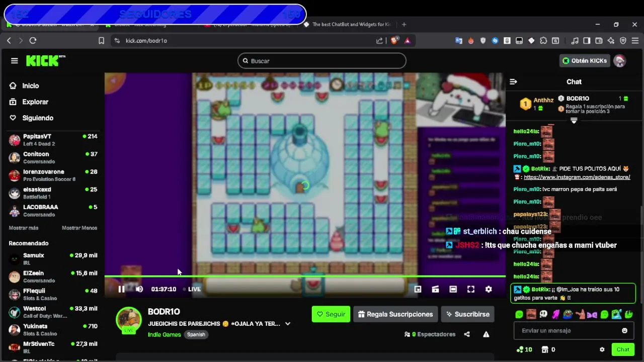Open chat settings gear icon
The height and width of the screenshot is (362, 644).
pos(602,349)
